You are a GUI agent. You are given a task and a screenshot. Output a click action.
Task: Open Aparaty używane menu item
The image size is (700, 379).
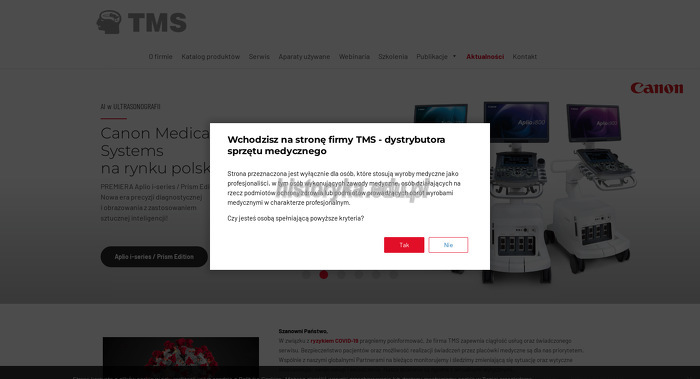coord(304,57)
